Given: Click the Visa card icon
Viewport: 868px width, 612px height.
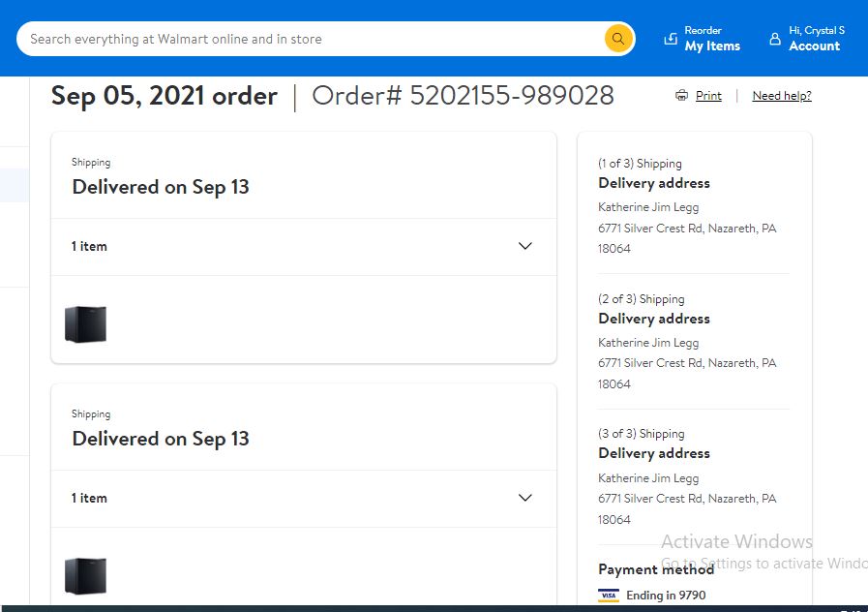Looking at the screenshot, I should 609,595.
